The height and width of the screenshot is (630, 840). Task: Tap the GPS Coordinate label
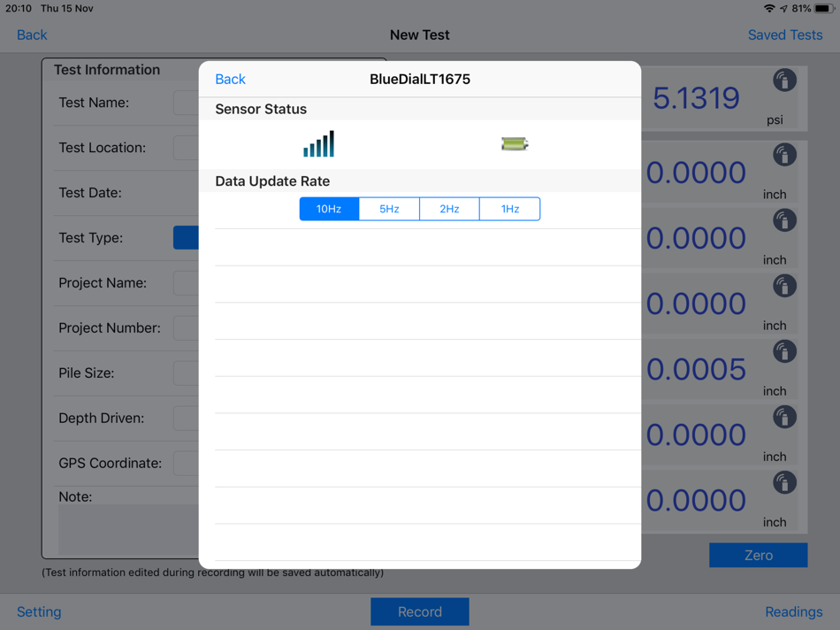110,463
